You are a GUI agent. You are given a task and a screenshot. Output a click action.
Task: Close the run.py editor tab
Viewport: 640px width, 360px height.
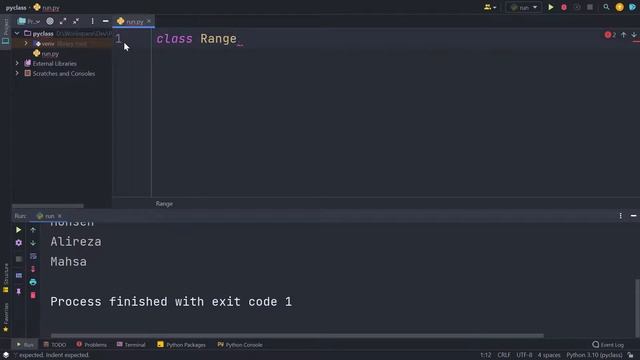149,21
